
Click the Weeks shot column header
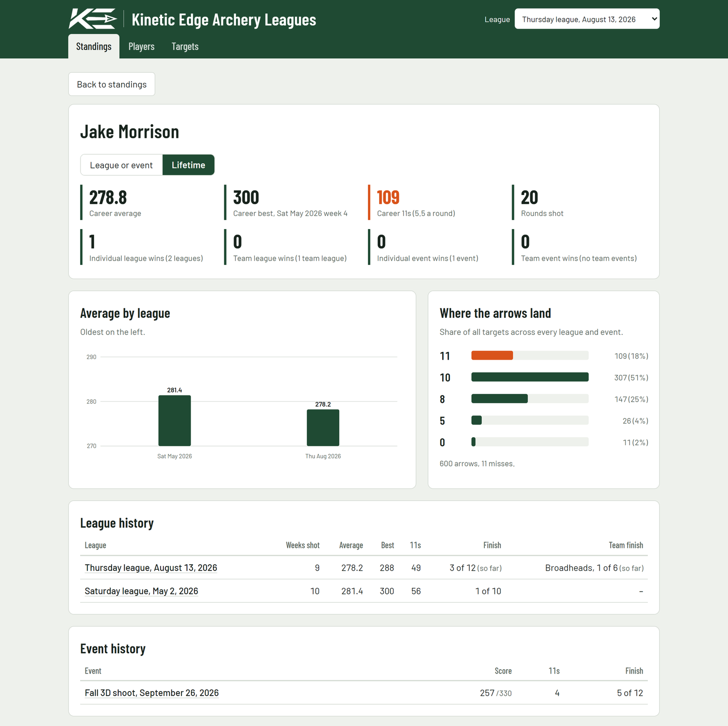pyautogui.click(x=303, y=545)
